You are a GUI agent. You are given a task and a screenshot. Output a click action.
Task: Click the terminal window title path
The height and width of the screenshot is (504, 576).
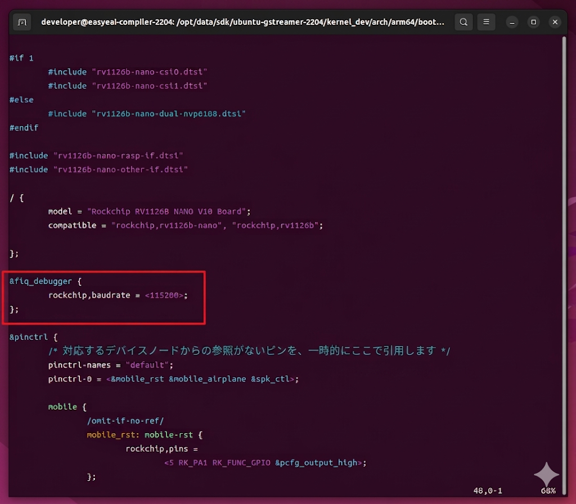point(242,22)
